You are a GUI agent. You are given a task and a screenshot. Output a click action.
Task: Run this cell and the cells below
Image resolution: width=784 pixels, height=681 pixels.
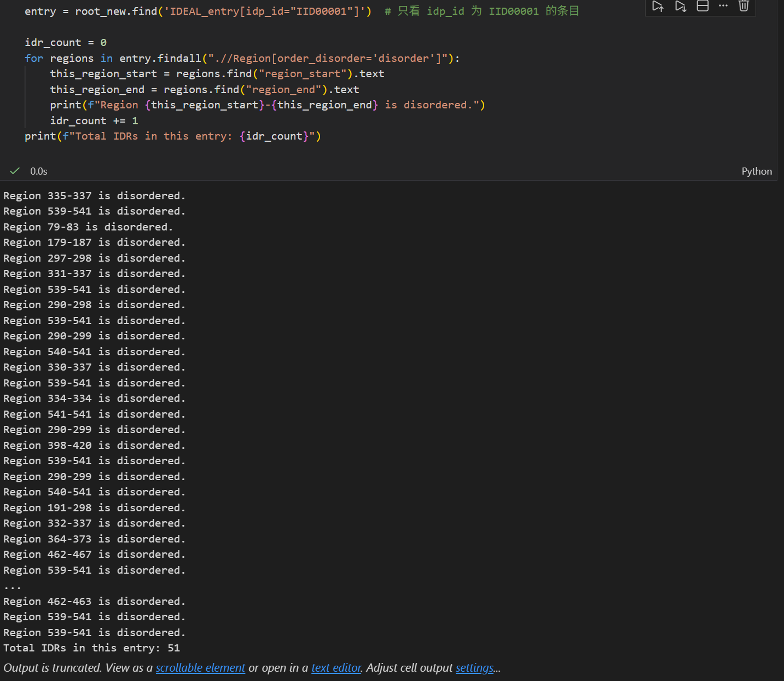pos(680,6)
